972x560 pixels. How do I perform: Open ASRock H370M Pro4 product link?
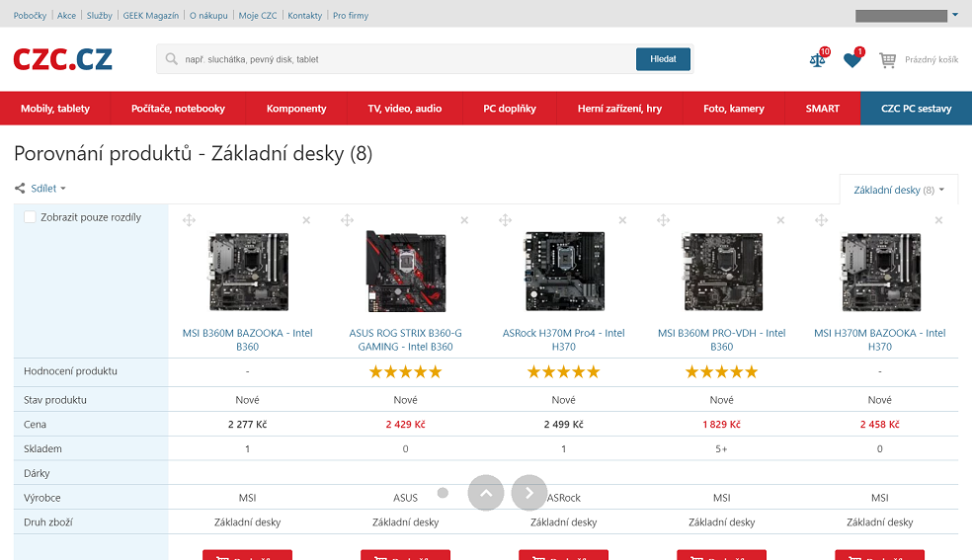[x=563, y=340]
